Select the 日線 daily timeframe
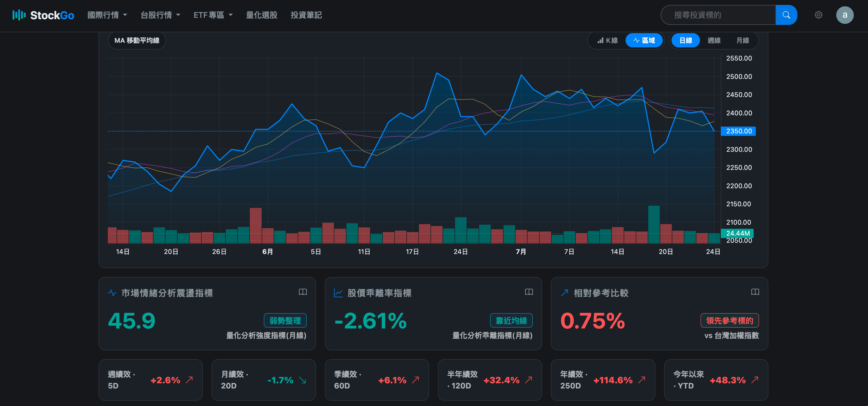 [685, 41]
